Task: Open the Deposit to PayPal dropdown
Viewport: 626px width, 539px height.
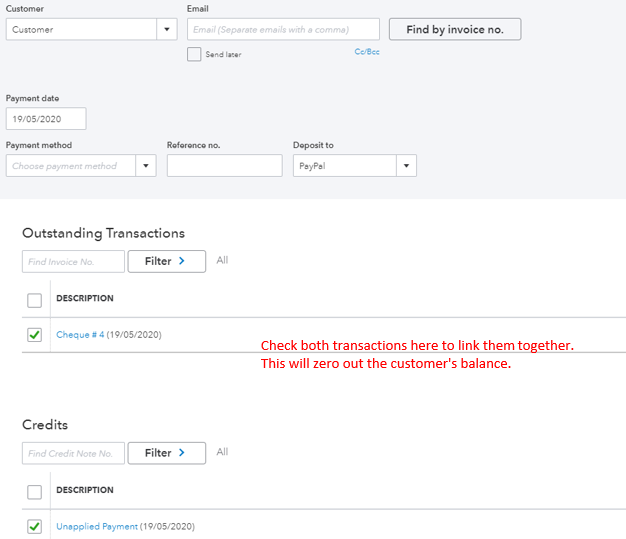Action: (406, 166)
